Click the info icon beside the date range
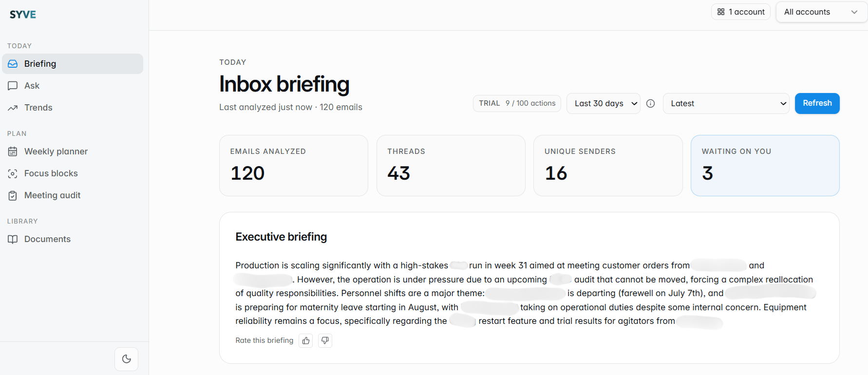Viewport: 868px width, 375px height. click(x=650, y=103)
